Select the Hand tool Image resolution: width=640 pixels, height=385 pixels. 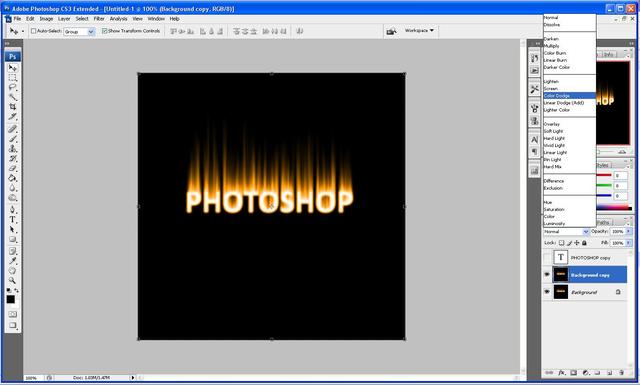click(x=13, y=271)
